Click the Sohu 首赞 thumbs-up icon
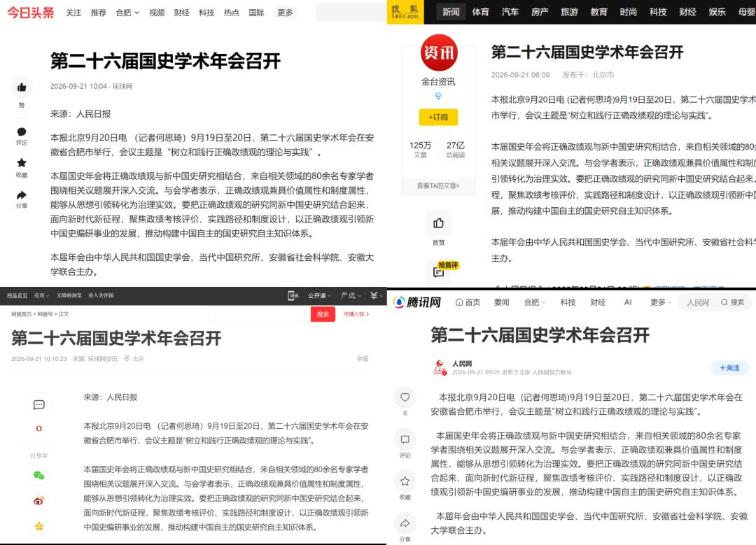 tap(438, 223)
